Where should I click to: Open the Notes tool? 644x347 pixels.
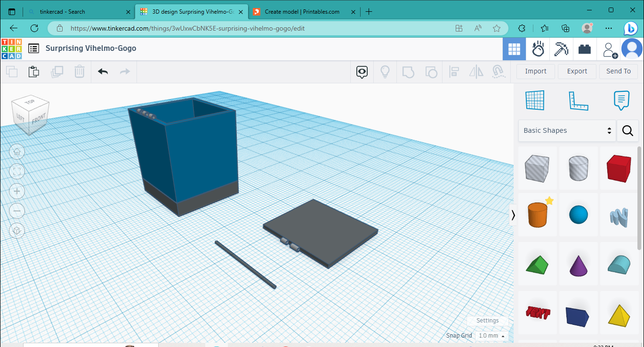pyautogui.click(x=621, y=100)
